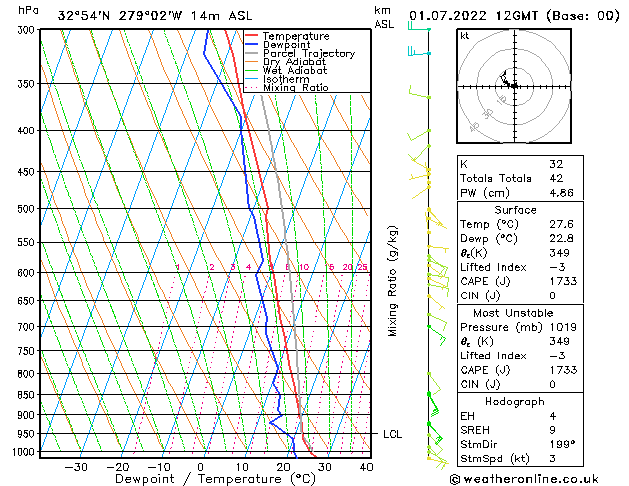This screenshot has height=486, width=629.
Task: Click the date header 01.07.2022 12GMT
Action: click(512, 15)
